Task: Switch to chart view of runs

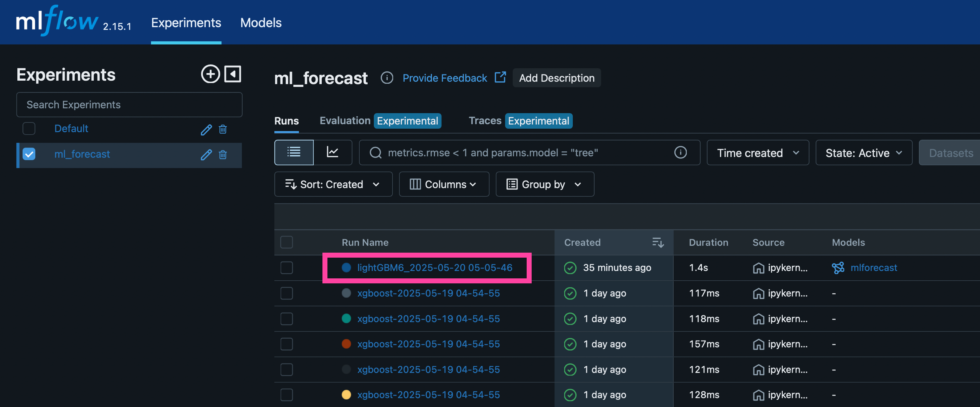Action: pyautogui.click(x=332, y=152)
